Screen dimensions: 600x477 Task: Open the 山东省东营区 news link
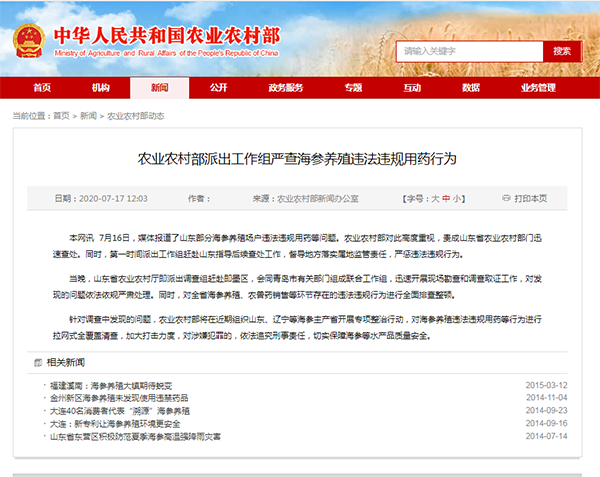click(135, 436)
